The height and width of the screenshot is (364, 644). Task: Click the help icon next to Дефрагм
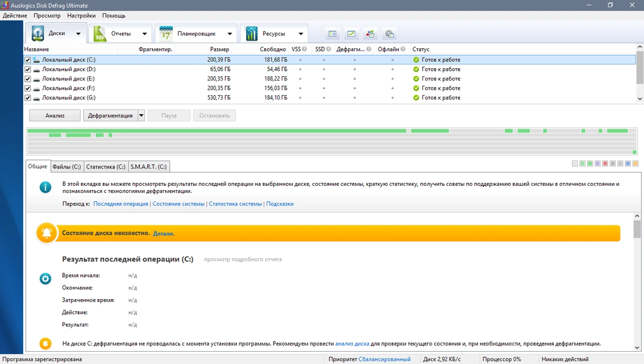[369, 49]
